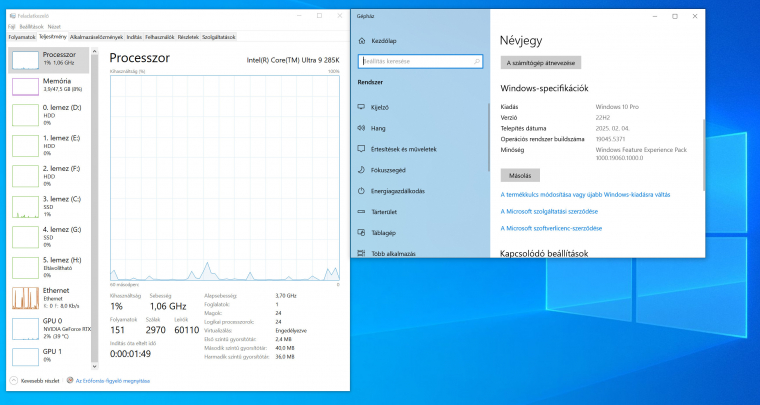This screenshot has width=760, height=405.
Task: Open Táblagép tablet icon
Action: [x=361, y=233]
